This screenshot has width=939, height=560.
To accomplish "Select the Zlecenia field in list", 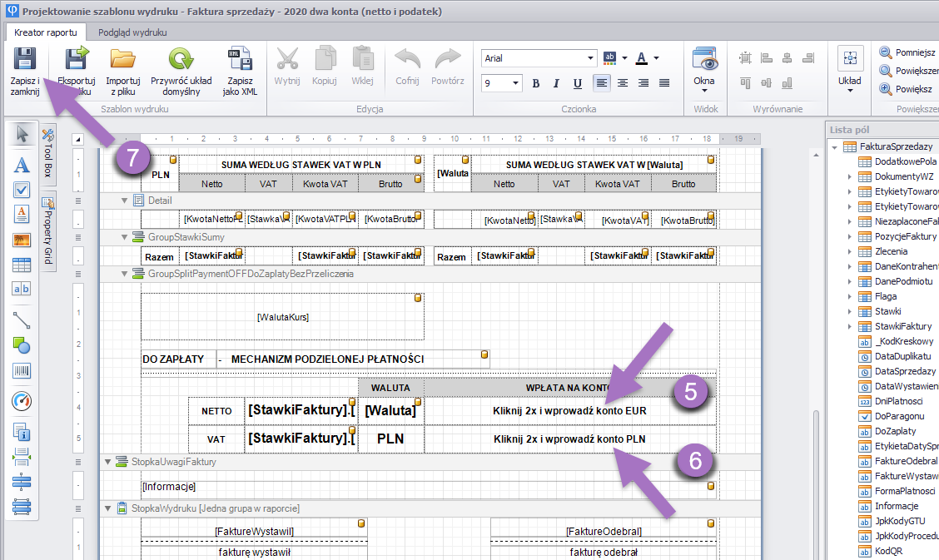I will 891,251.
